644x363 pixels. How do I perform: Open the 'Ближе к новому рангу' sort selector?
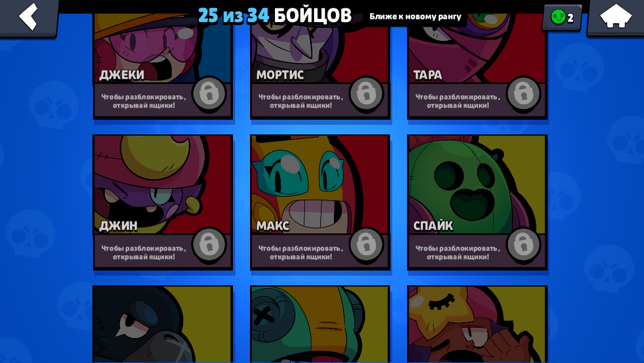(415, 16)
